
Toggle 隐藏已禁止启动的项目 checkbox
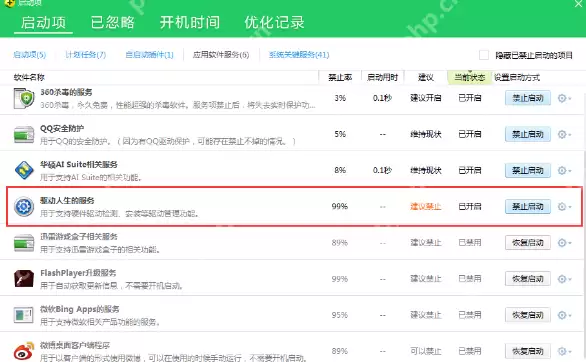[484, 55]
